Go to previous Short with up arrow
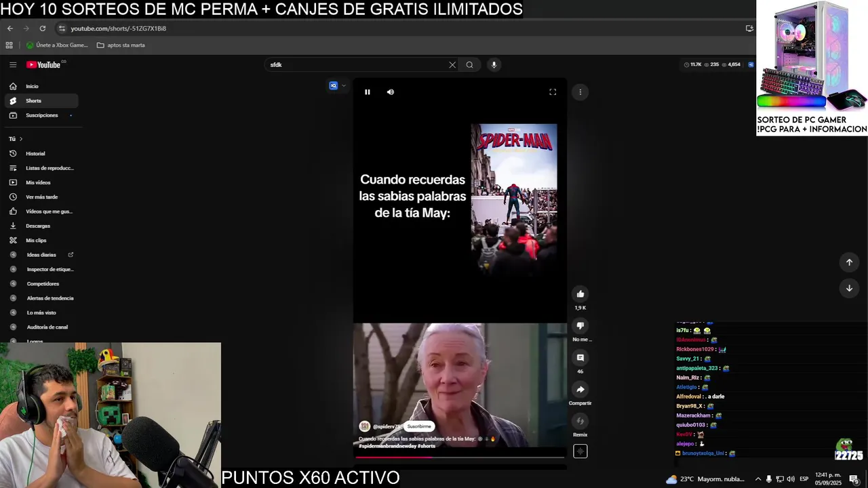868x488 pixels. [x=849, y=262]
